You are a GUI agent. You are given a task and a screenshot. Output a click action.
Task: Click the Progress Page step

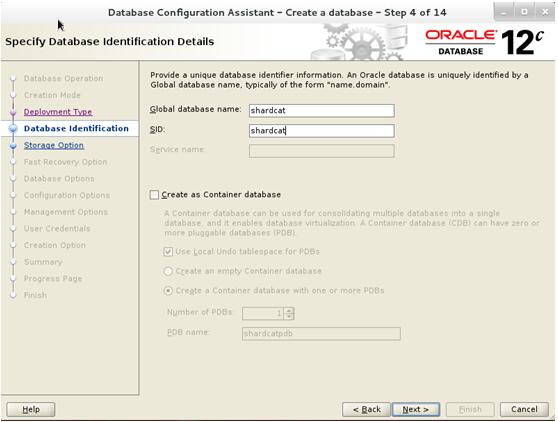[53, 279]
